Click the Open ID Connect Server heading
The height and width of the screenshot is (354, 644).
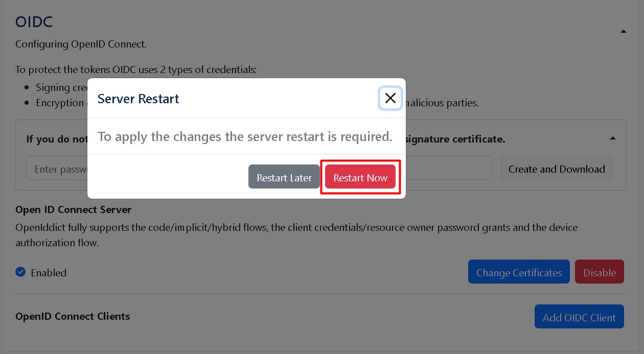coord(73,209)
